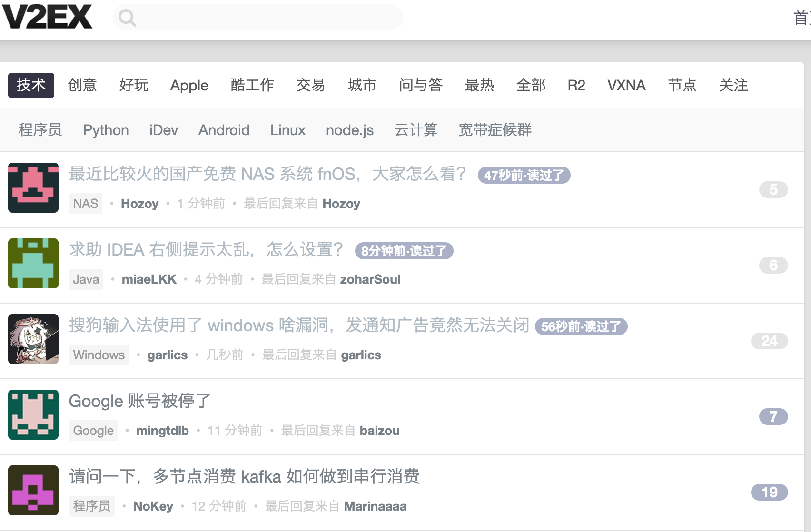The image size is (811, 532).
Task: Open NoKey's avatar image
Action: click(x=33, y=490)
